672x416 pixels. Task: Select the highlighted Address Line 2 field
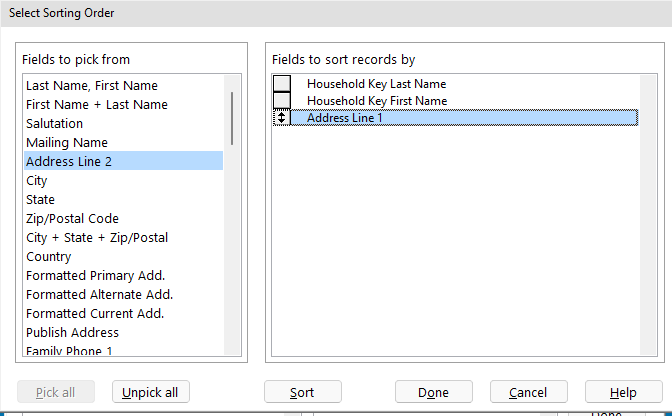(69, 162)
